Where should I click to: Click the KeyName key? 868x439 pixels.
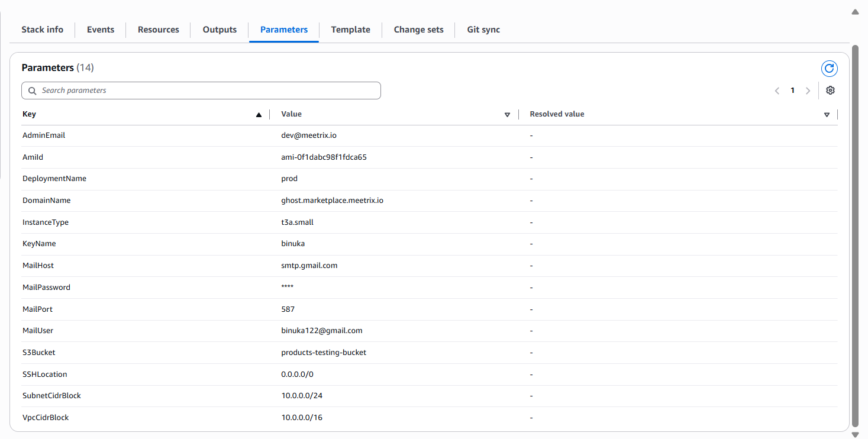[39, 244]
